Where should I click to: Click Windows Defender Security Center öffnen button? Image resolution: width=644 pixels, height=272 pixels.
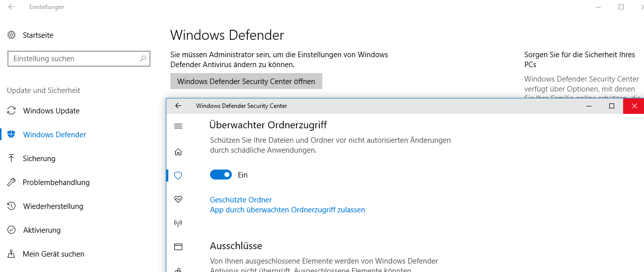tap(246, 81)
